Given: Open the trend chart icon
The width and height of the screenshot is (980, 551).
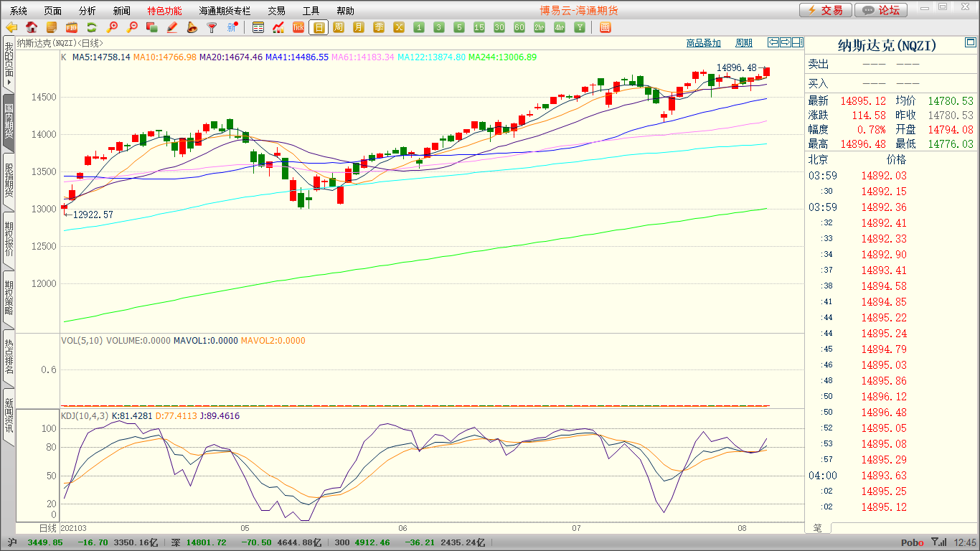Looking at the screenshot, I should pyautogui.click(x=278, y=27).
